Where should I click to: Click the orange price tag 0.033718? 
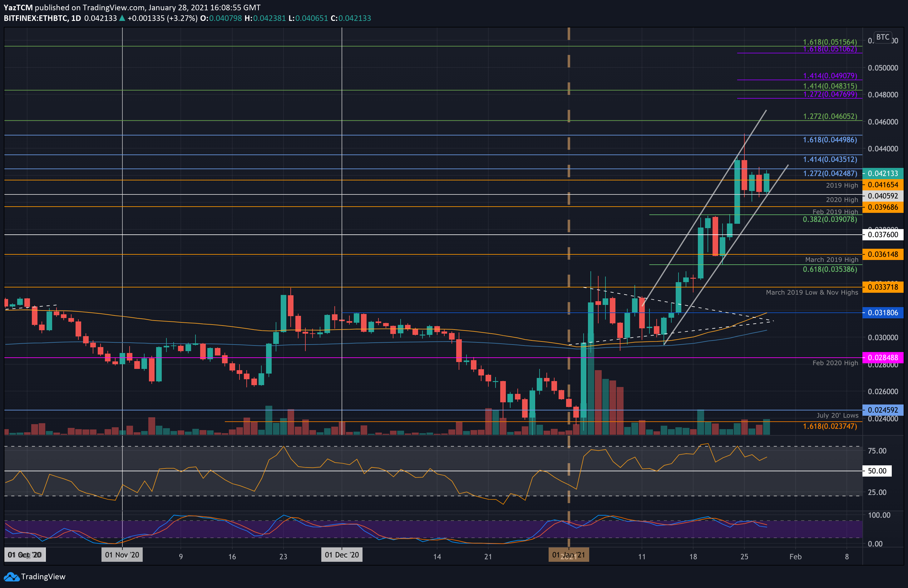(x=883, y=287)
